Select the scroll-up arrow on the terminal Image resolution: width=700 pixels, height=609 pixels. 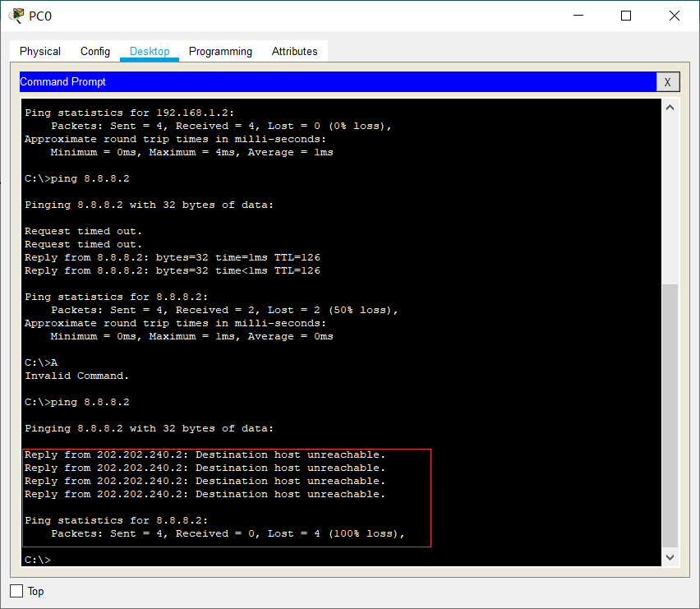pyautogui.click(x=670, y=107)
